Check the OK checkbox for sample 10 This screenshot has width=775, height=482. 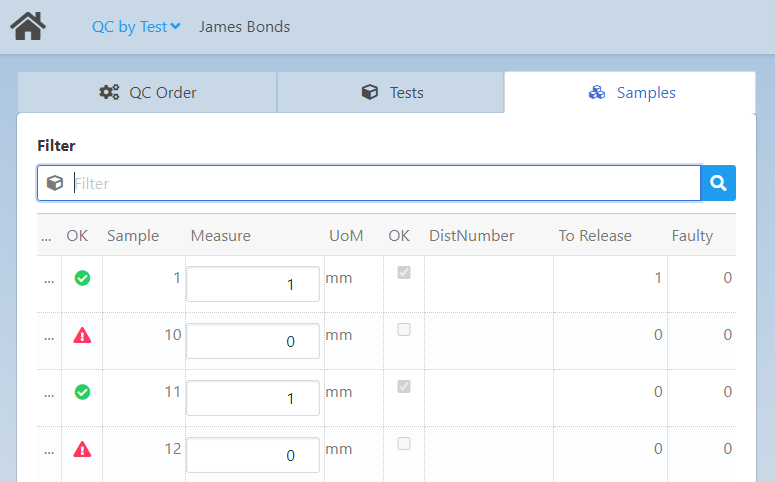[404, 330]
